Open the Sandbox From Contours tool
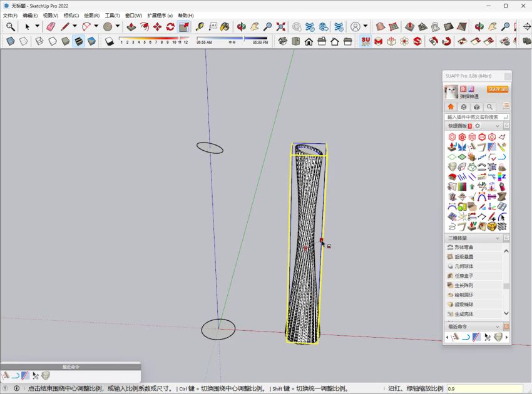 tap(381, 27)
